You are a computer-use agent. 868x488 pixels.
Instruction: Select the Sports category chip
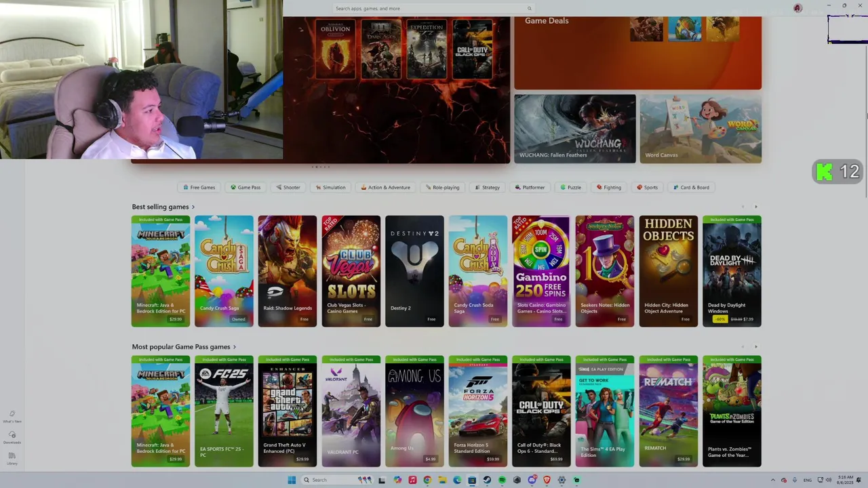tap(647, 187)
